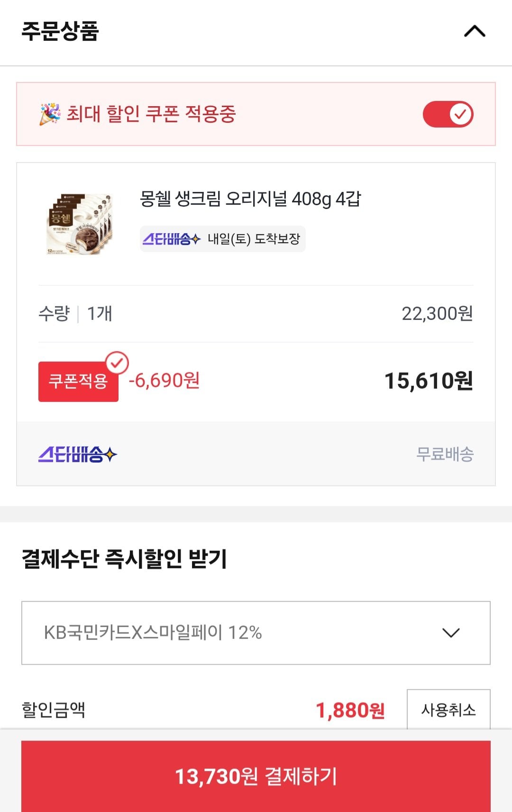Tap 몽쉘 생크림 오리지널 408g 4갑 title
The image size is (512, 812).
pos(250,199)
